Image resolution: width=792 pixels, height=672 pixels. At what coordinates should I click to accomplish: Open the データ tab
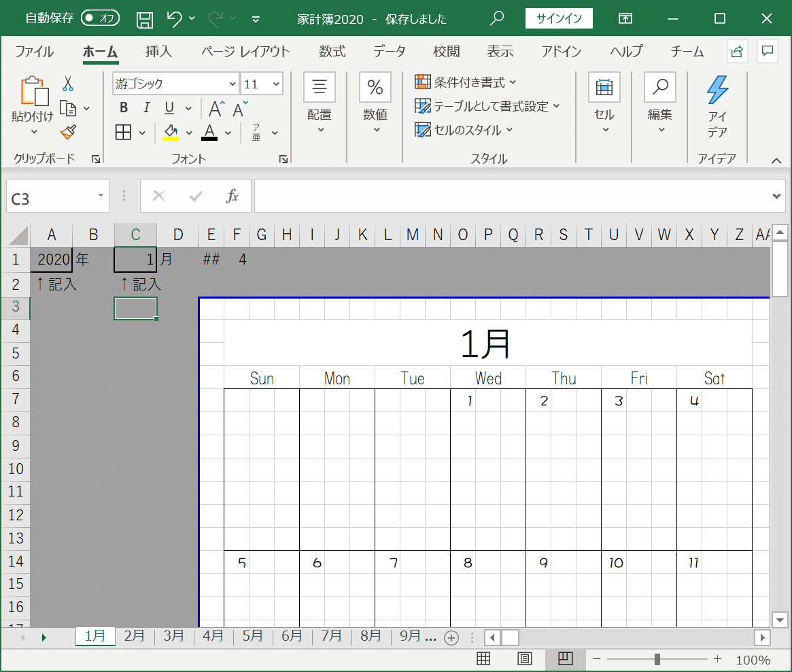coord(390,52)
